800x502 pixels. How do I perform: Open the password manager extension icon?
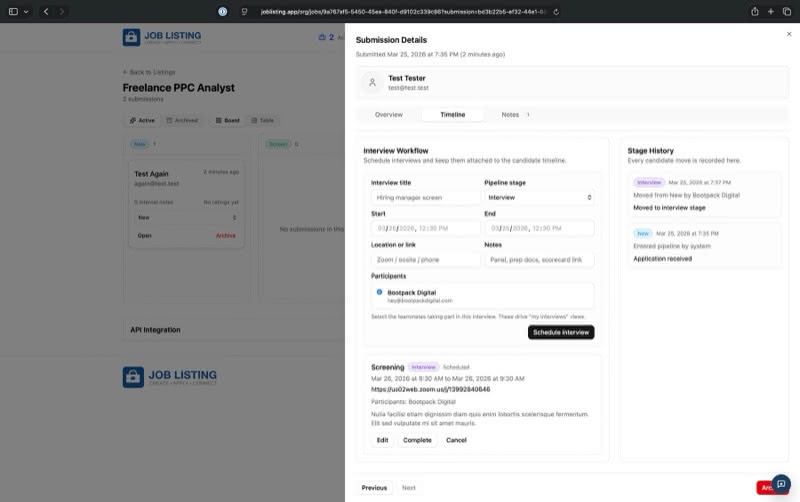tap(222, 11)
